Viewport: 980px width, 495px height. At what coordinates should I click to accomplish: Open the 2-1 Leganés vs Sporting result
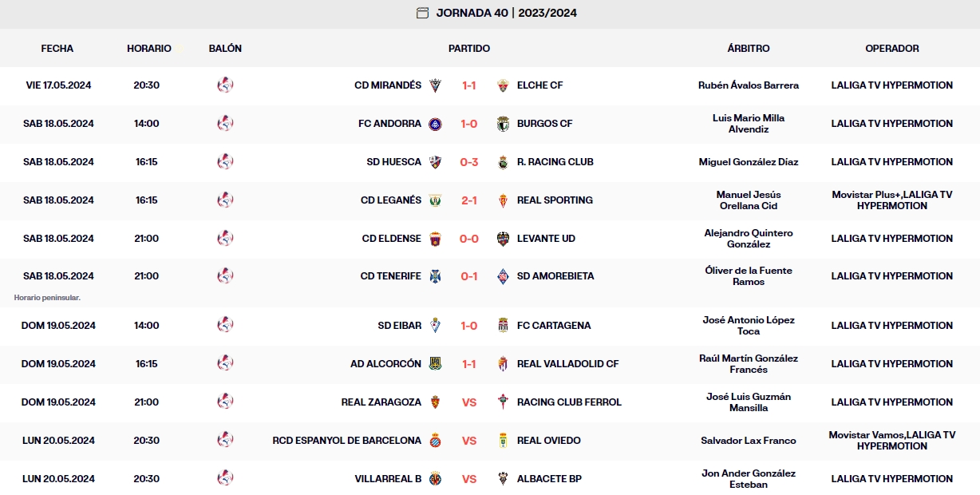click(x=469, y=200)
